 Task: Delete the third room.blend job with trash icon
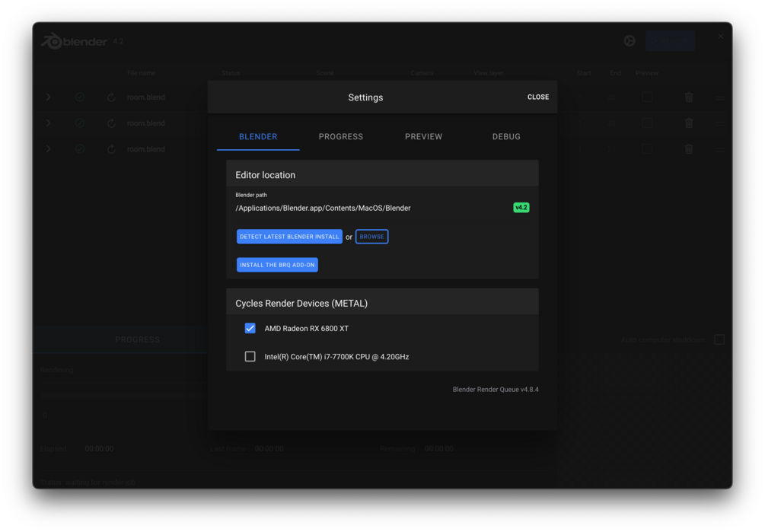point(689,148)
